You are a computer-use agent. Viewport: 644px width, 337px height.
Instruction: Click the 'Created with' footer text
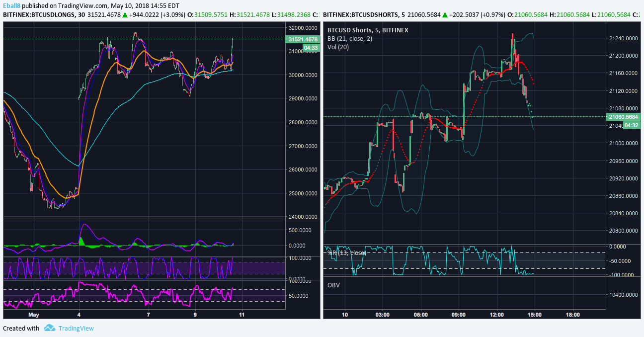tap(21, 328)
